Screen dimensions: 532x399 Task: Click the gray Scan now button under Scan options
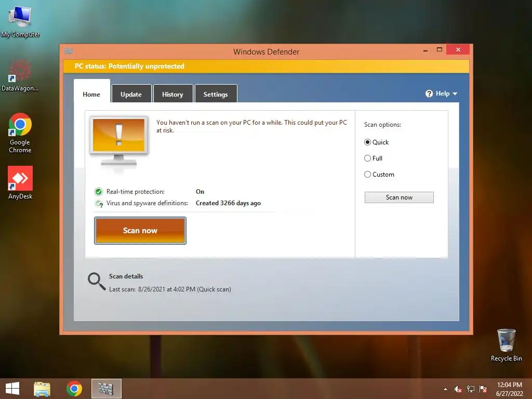coord(399,197)
